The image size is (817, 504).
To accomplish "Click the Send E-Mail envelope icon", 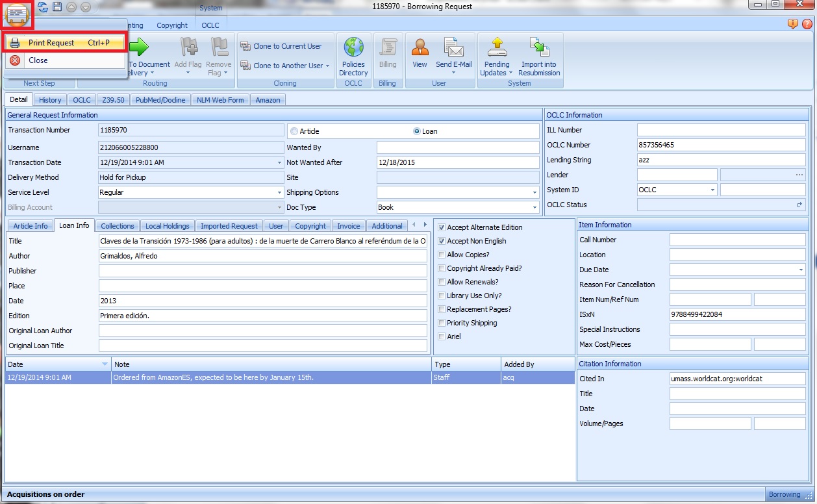I will [x=453, y=48].
